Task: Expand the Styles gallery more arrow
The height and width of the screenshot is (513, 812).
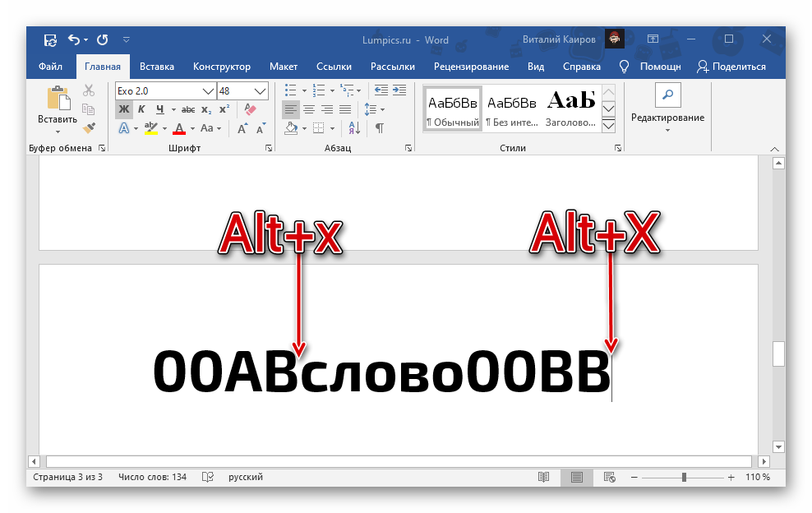Action: 609,126
